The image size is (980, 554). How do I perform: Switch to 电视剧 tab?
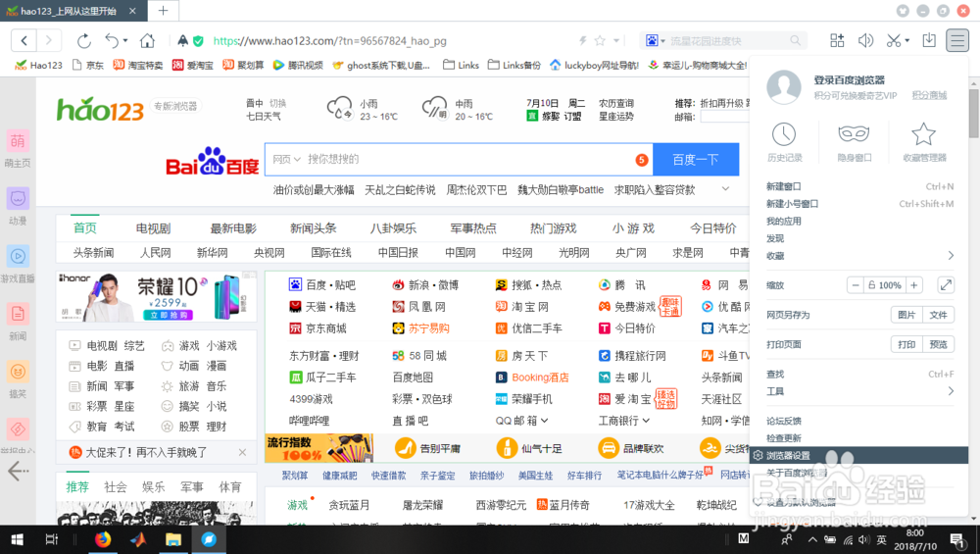153,228
